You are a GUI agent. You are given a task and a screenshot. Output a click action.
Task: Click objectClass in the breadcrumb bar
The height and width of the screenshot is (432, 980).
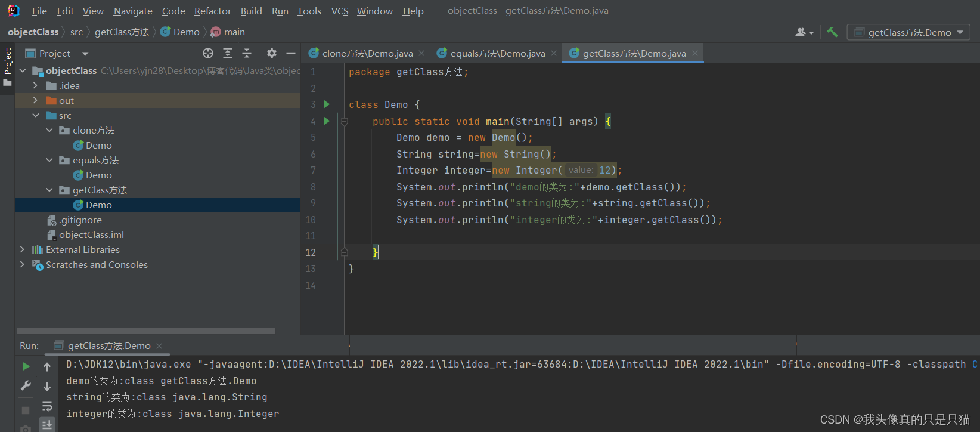[x=33, y=32]
